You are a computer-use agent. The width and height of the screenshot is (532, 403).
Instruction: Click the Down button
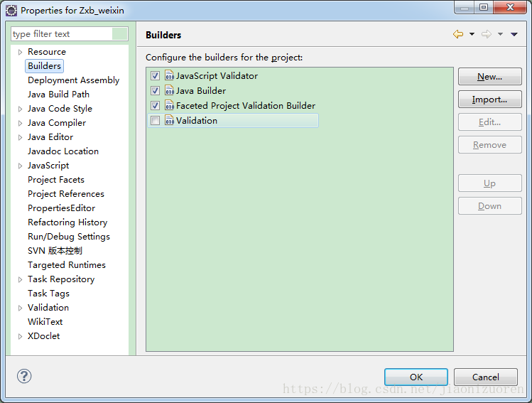[489, 205]
